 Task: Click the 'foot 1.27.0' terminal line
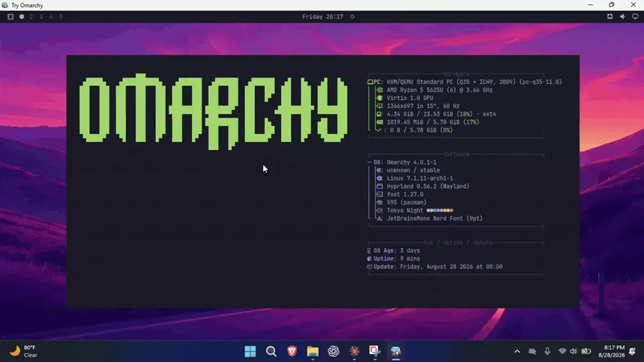[400, 194]
